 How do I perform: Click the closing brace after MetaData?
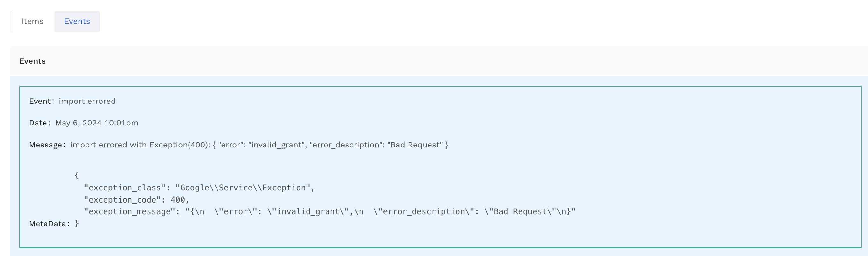pyautogui.click(x=77, y=223)
